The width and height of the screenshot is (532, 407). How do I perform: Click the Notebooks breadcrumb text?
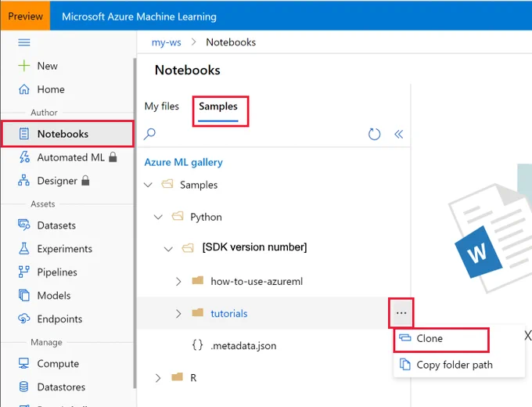pyautogui.click(x=231, y=42)
